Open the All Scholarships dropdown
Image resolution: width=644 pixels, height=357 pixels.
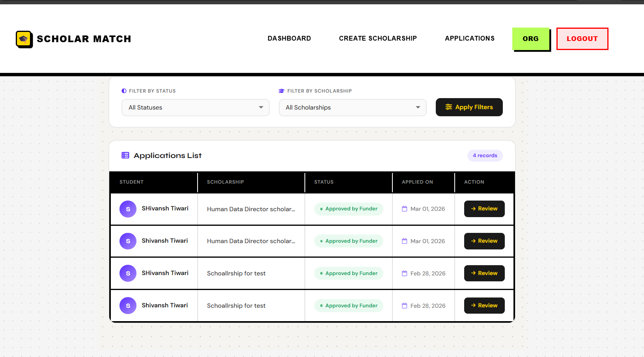pyautogui.click(x=353, y=108)
